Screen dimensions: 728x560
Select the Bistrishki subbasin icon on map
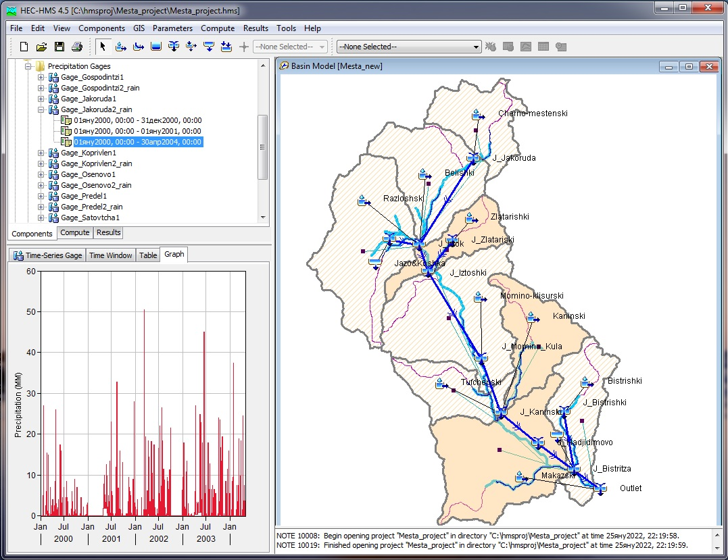[587, 382]
